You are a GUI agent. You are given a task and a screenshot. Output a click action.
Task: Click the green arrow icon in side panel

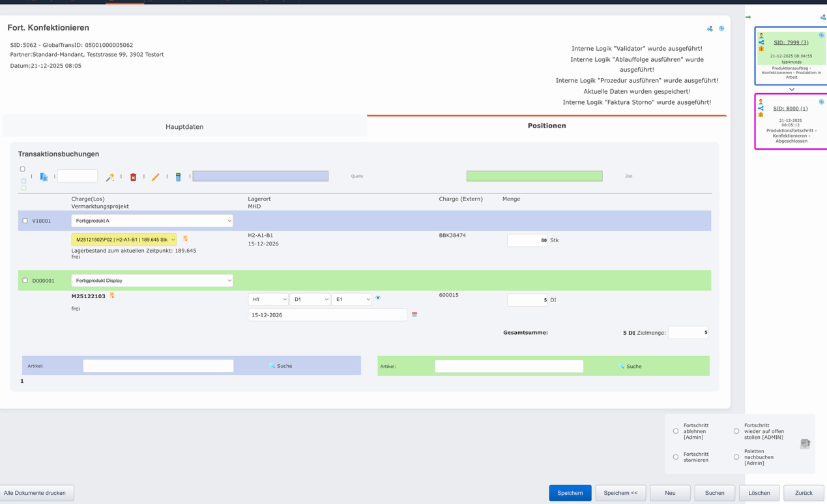[x=748, y=17]
